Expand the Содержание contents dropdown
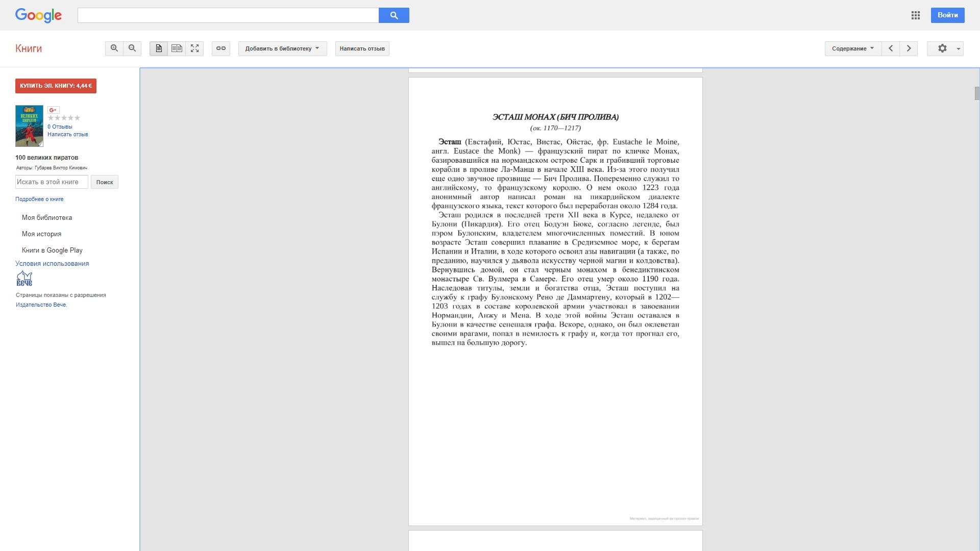The width and height of the screenshot is (980, 551). (852, 48)
